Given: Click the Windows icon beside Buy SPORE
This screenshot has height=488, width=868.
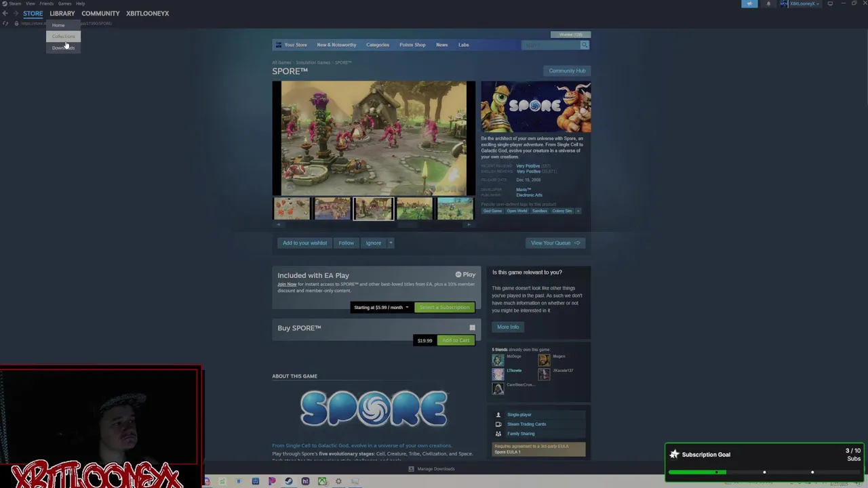Looking at the screenshot, I should click(x=472, y=328).
